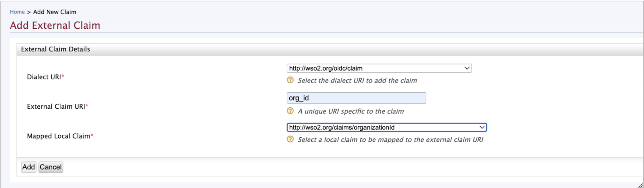Click the help icon under External Claim URI field
Viewport: 644px width, 188px height.
pos(290,111)
